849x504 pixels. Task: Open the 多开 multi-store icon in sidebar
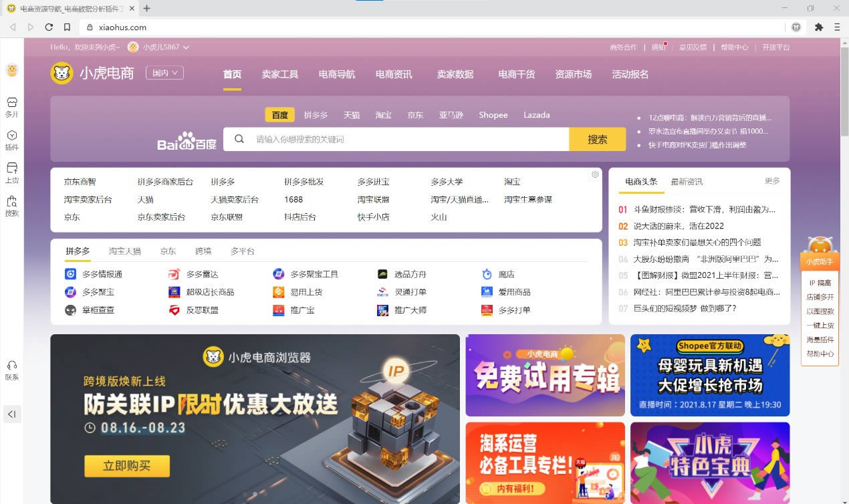(x=11, y=103)
